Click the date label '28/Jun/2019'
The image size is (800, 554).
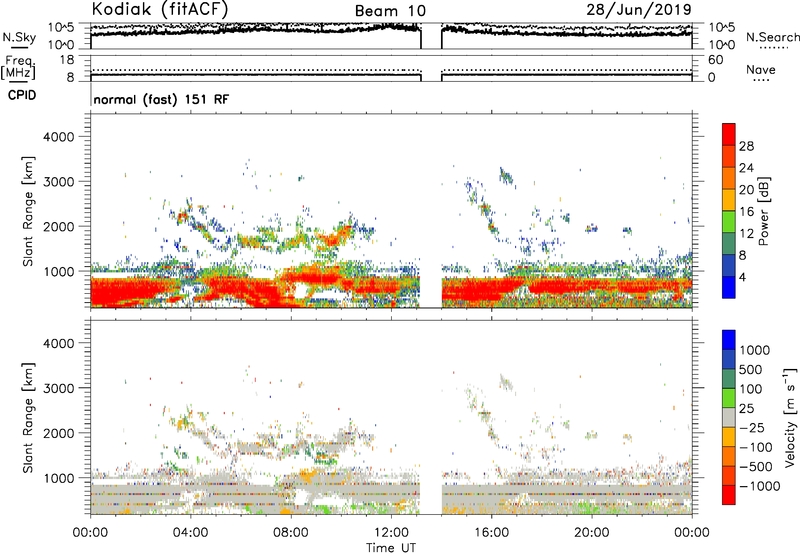[639, 9]
